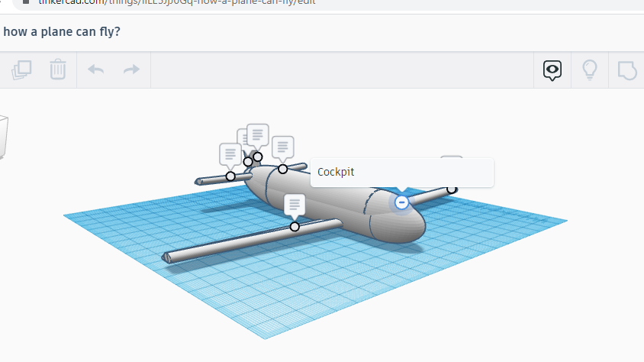Screen dimensions: 644x362
Task: Select the rear fuselage note anchor point
Action: pyautogui.click(x=282, y=169)
